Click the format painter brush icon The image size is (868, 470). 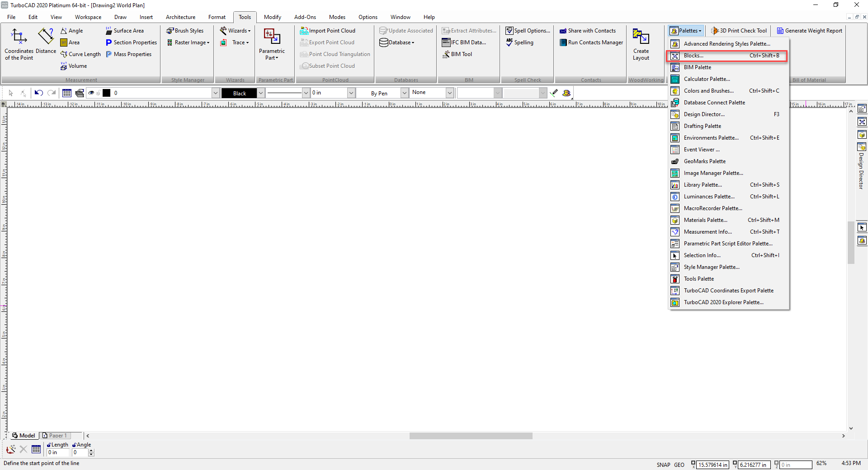(554, 93)
